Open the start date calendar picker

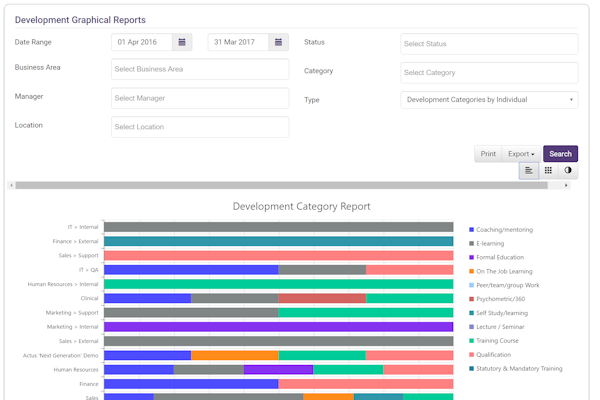[181, 42]
